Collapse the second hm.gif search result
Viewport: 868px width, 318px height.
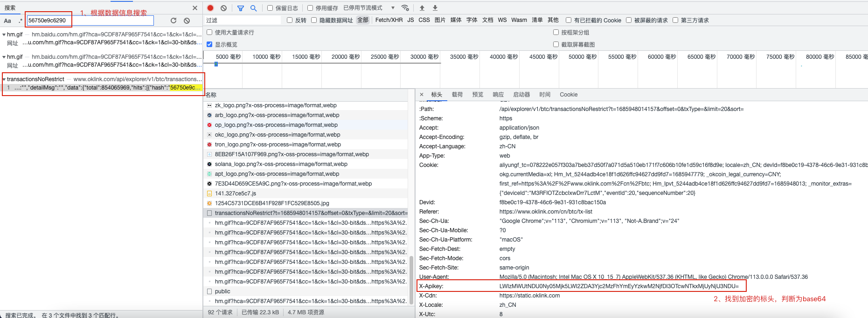[x=4, y=57]
